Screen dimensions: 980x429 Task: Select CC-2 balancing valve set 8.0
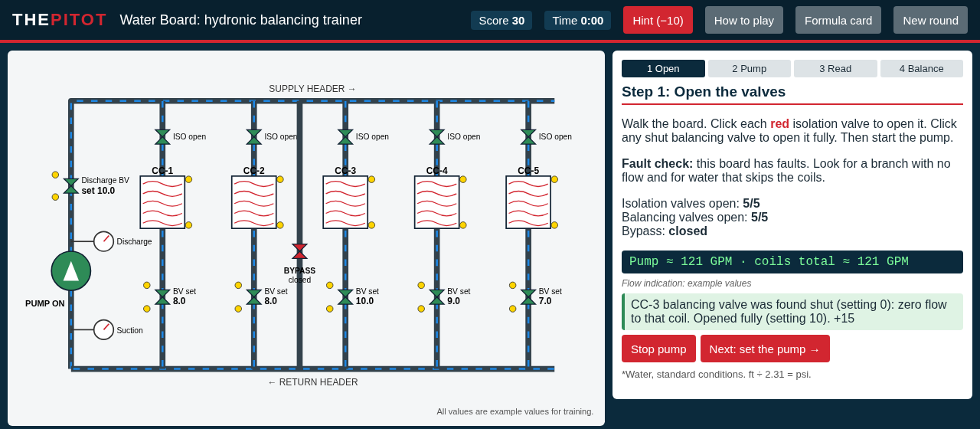(x=254, y=297)
